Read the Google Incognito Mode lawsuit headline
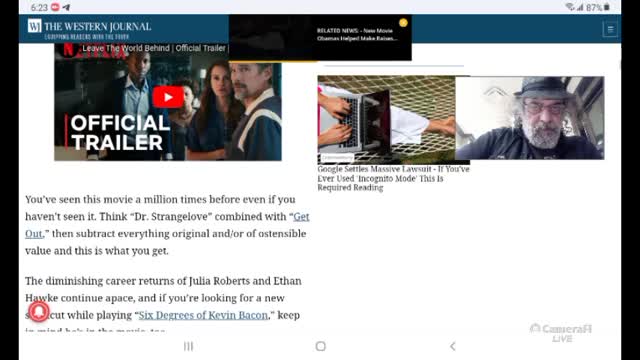This screenshot has height=360, width=640. tap(393, 178)
